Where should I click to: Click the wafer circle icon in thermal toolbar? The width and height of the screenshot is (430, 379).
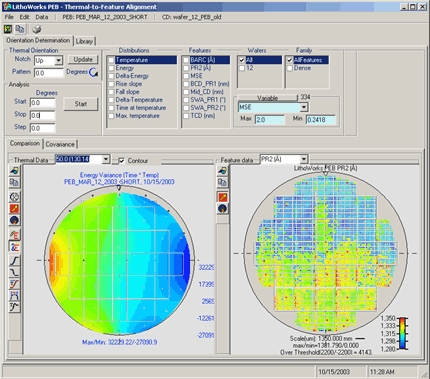click(14, 196)
